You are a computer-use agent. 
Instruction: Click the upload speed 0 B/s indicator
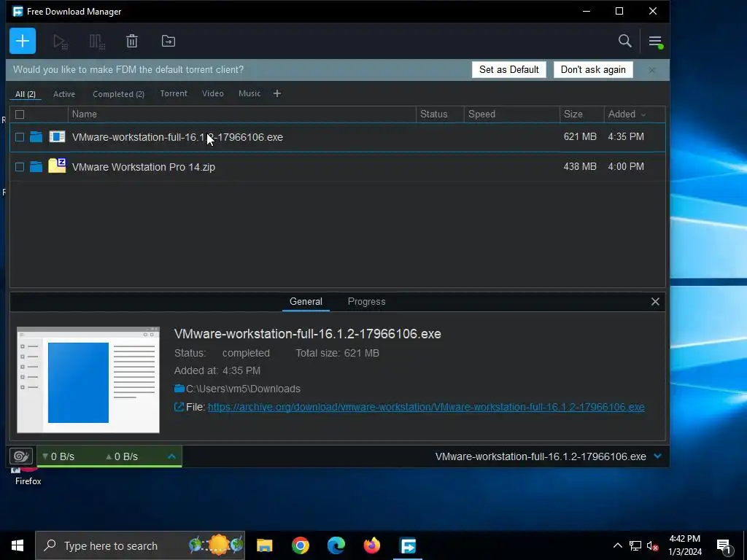(122, 456)
